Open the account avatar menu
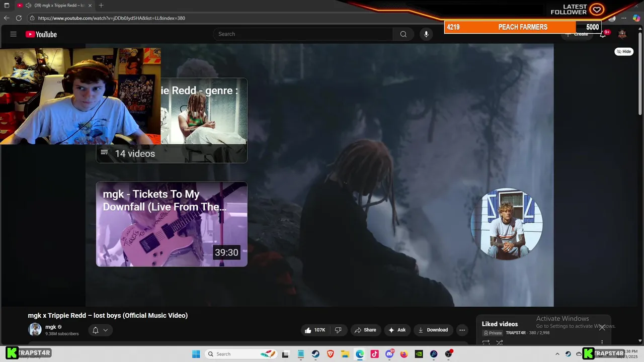This screenshot has width=644, height=362. tap(622, 34)
